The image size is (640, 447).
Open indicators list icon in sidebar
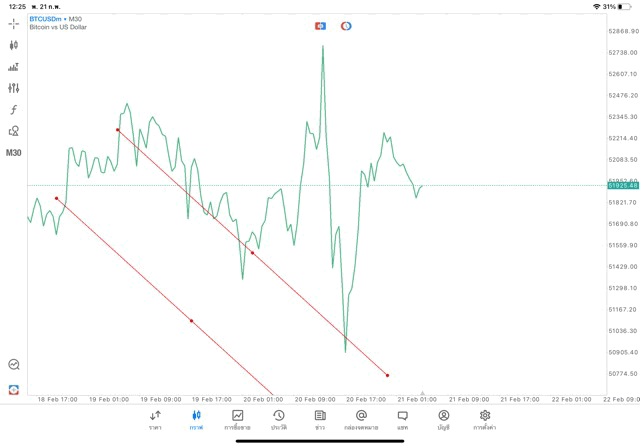[14, 67]
